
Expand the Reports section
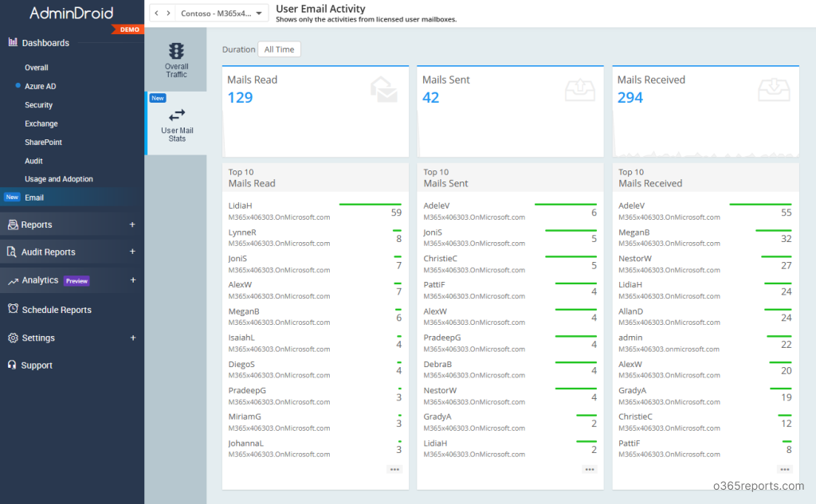132,225
